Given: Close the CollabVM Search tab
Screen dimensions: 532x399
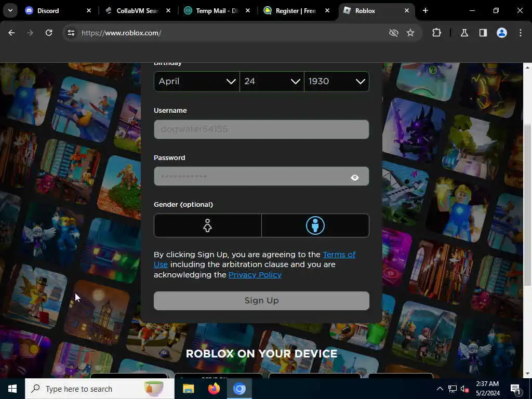Looking at the screenshot, I should pyautogui.click(x=168, y=10).
